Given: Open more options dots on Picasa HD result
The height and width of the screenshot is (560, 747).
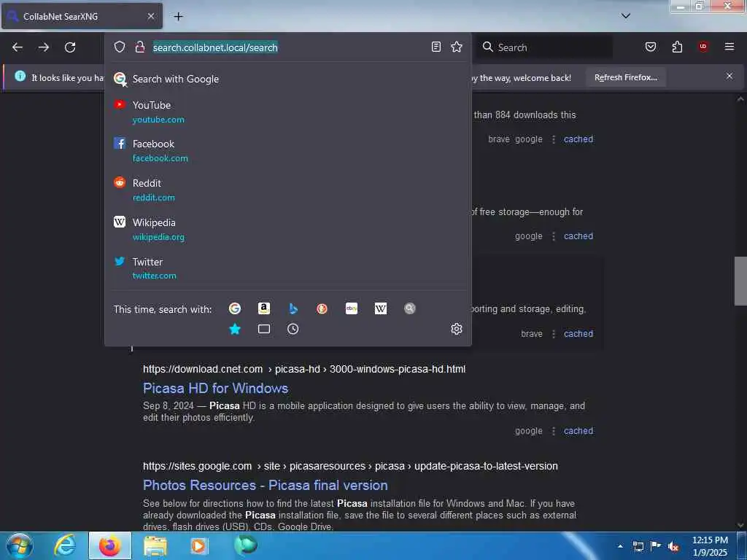Looking at the screenshot, I should click(x=554, y=431).
